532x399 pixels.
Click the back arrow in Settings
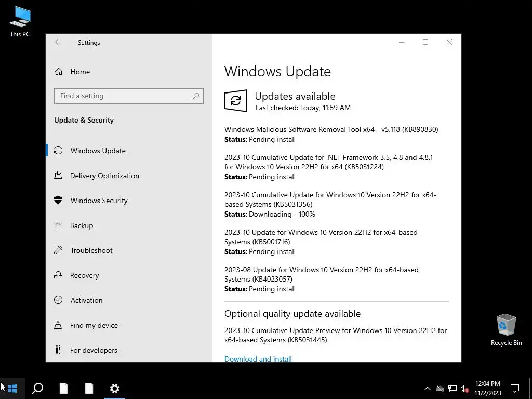(x=58, y=42)
